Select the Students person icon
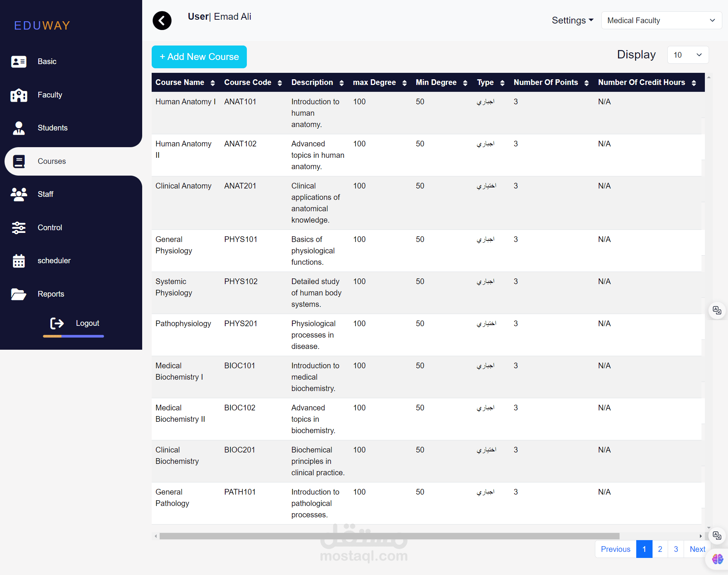728x575 pixels. pos(19,128)
